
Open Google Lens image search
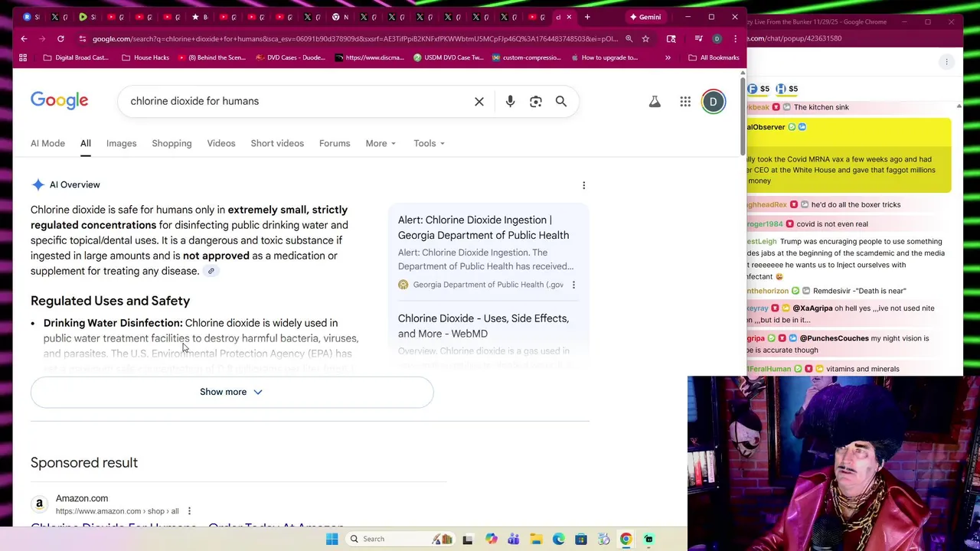(x=536, y=101)
